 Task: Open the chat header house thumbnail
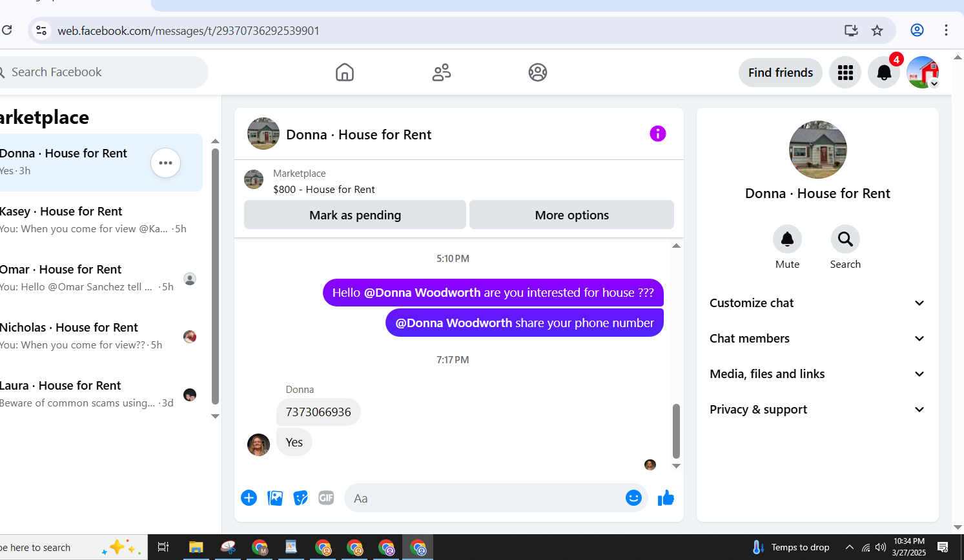(x=263, y=134)
